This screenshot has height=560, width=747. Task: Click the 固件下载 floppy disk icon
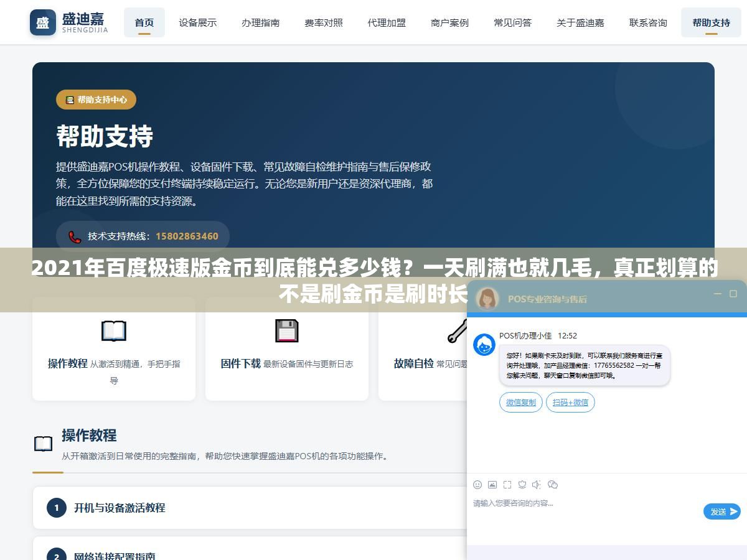click(287, 331)
